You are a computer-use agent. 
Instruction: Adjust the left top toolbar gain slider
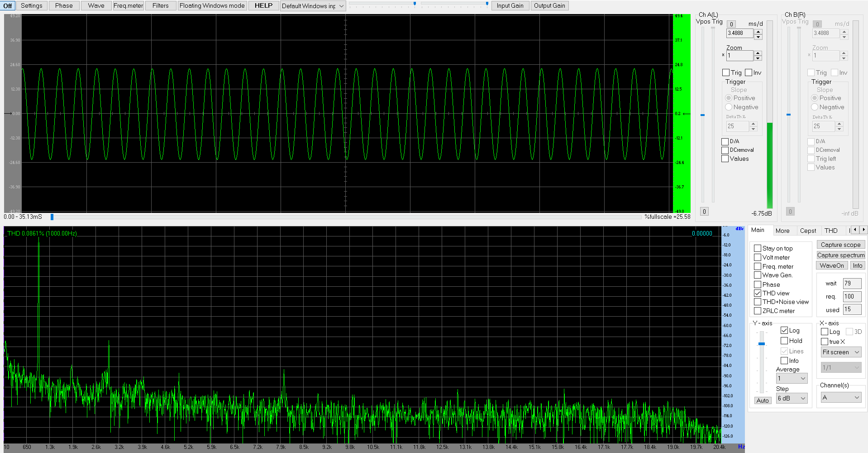tap(415, 4)
